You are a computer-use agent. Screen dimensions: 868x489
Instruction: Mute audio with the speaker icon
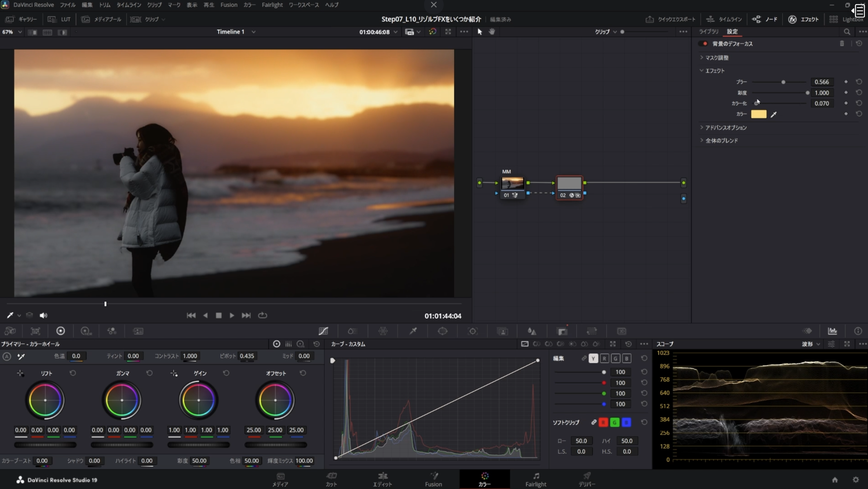(x=43, y=316)
